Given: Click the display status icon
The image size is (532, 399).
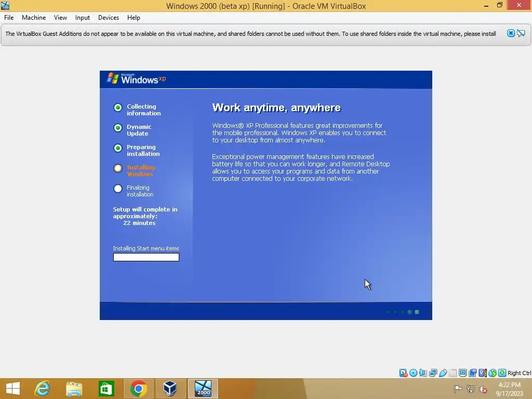Looking at the screenshot, I should [x=462, y=373].
